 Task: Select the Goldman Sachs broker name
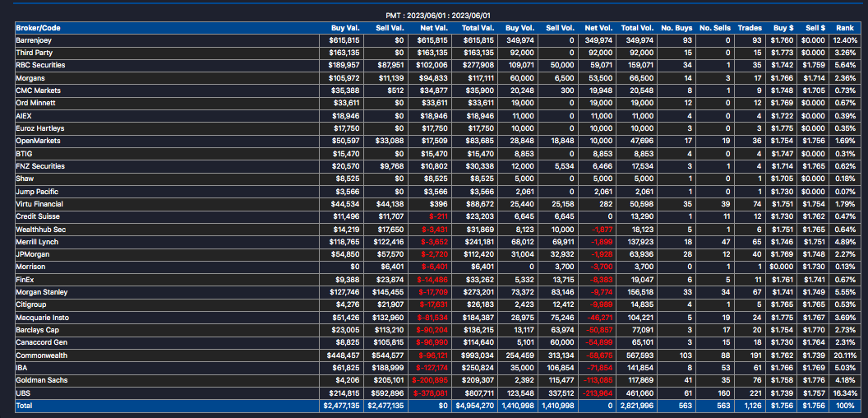point(40,380)
